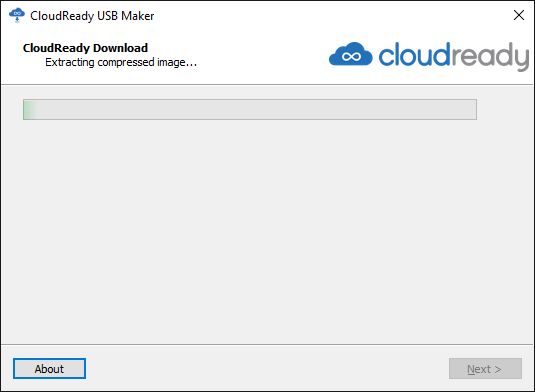Close the CloudReady USB Maker window
This screenshot has width=535, height=392.
519,15
